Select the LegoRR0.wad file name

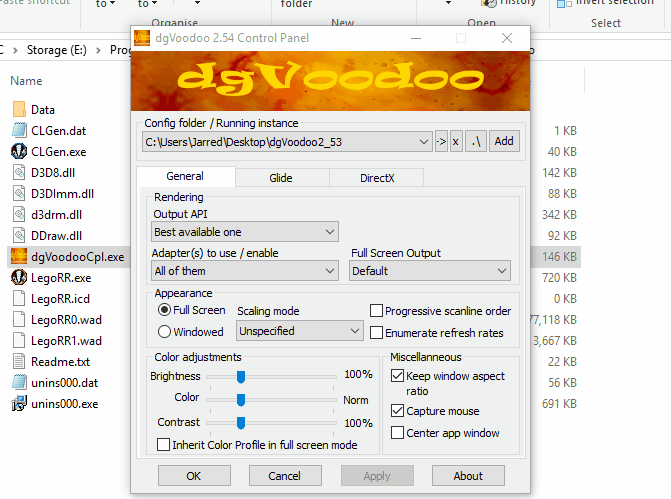(66, 320)
